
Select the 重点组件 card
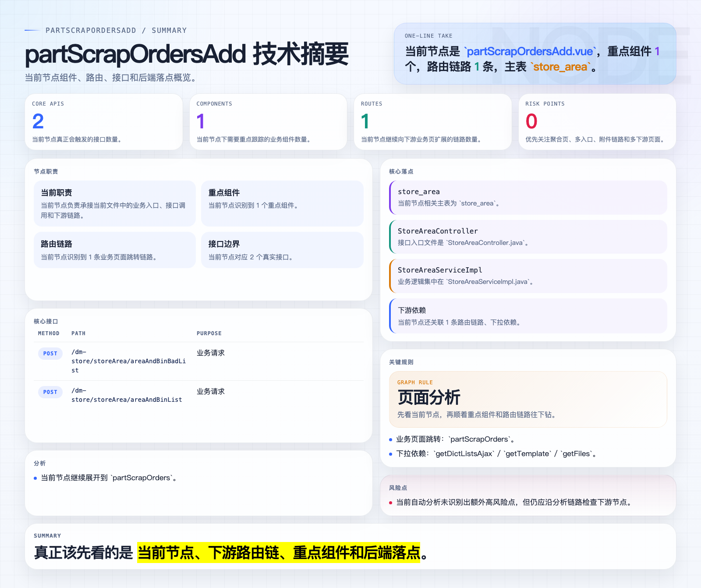(282, 203)
